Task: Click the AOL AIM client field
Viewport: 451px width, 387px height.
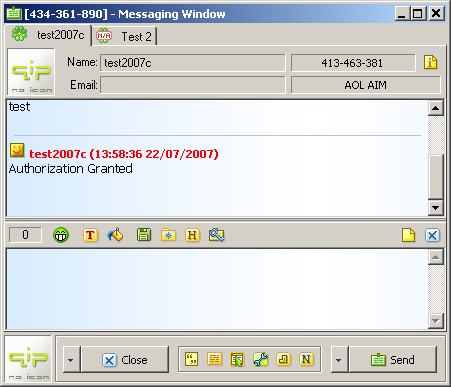Action: pos(366,85)
